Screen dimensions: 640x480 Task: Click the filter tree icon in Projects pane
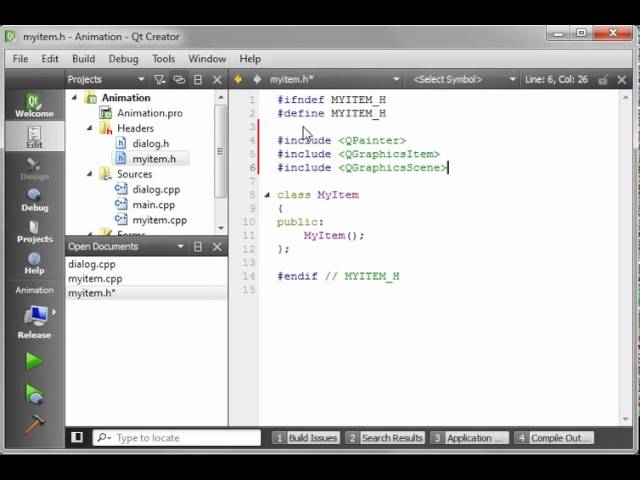click(x=160, y=80)
